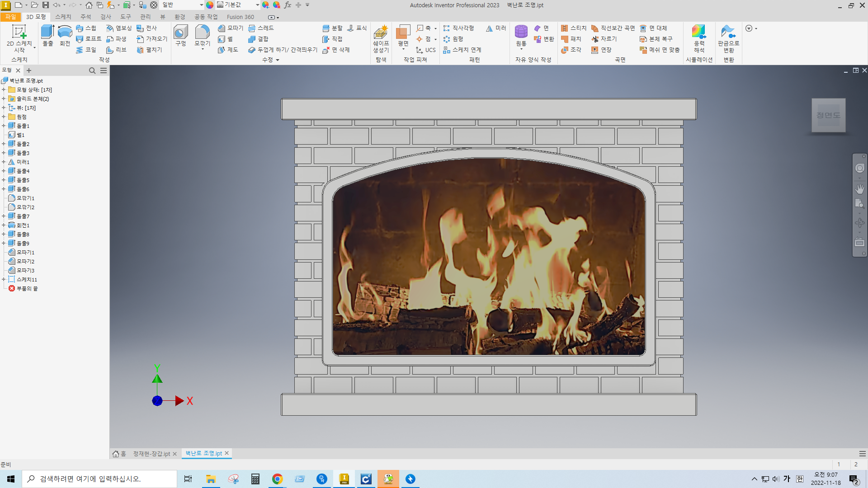Image resolution: width=868 pixels, height=488 pixels.
Task: Open the 쉐이프 생성기 shape generator
Action: click(381, 38)
